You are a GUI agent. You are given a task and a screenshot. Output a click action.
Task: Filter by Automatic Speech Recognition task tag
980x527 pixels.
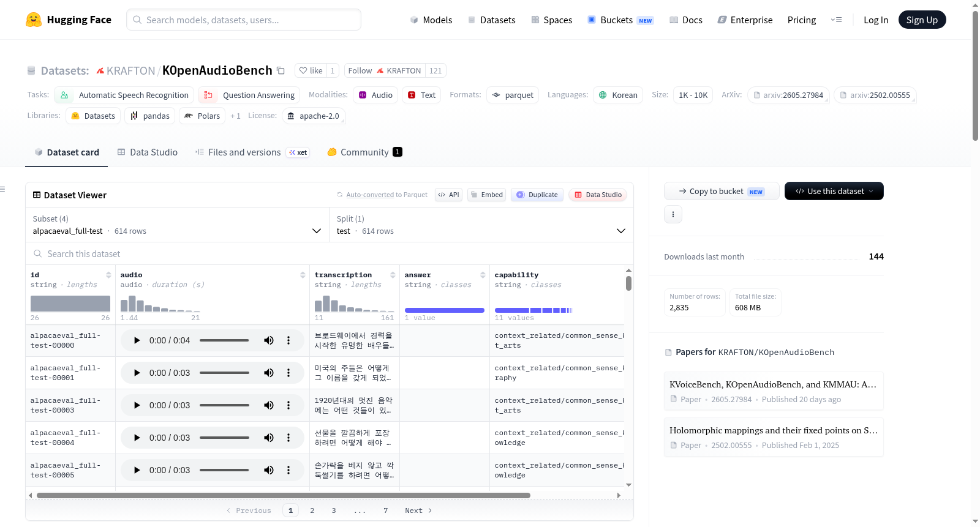(124, 95)
